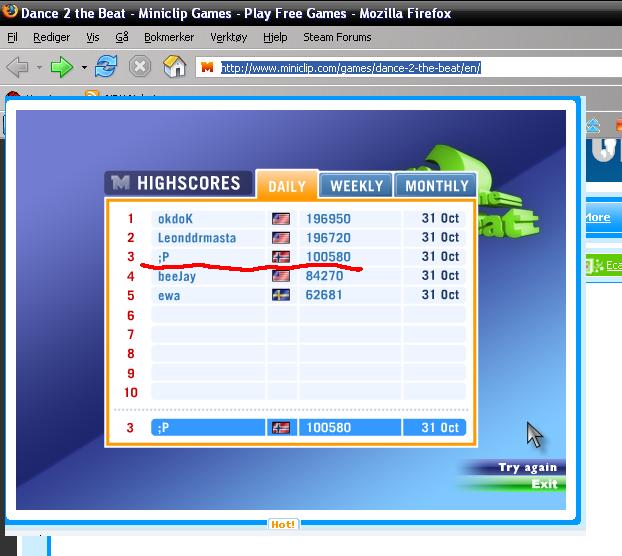Open back history dropdown arrow

(39, 67)
